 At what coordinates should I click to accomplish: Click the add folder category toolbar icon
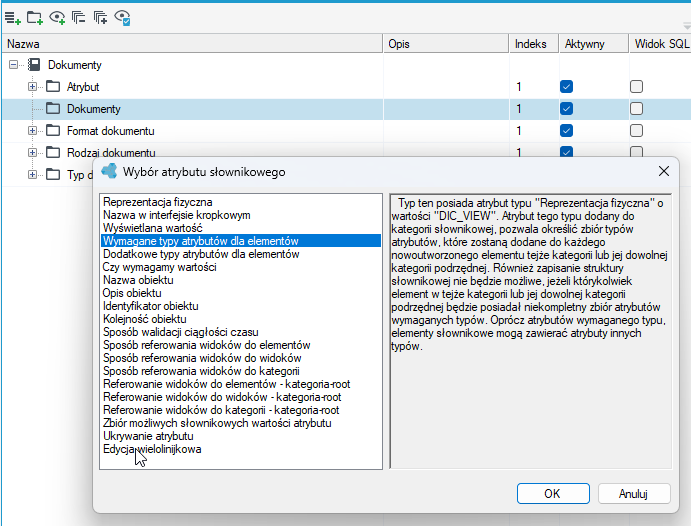pyautogui.click(x=34, y=18)
